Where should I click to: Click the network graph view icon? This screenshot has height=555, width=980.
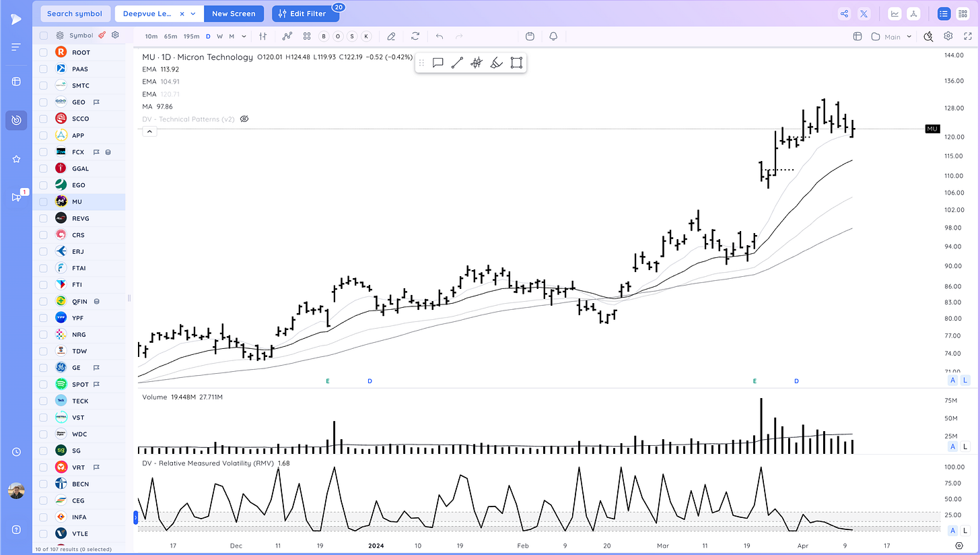(x=913, y=13)
